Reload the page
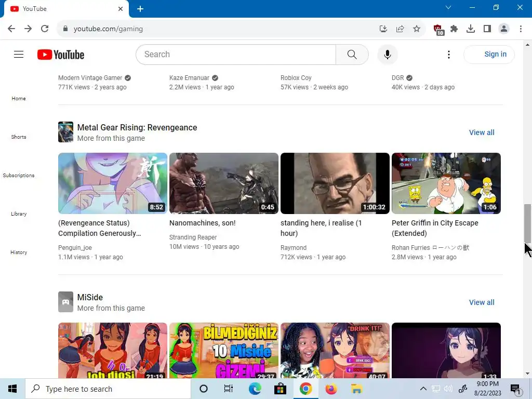 [45, 29]
